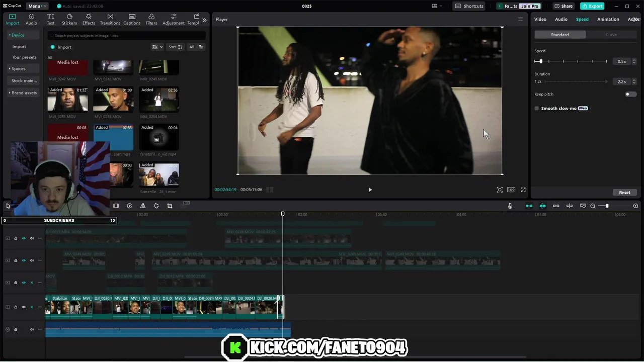Click the Export button
The image size is (644, 362).
592,6
